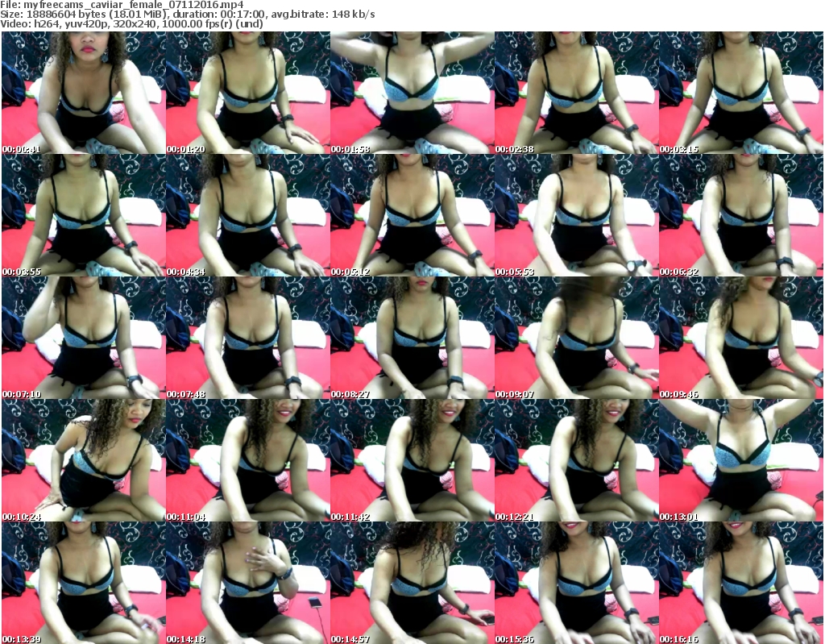Click the frame stamped 00:09:46
This screenshot has width=825, height=644.
tap(741, 338)
